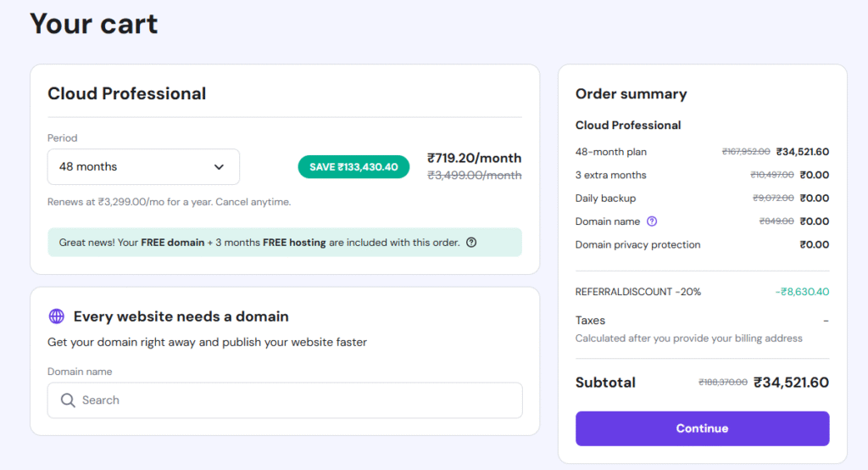Open the Period dropdown showing 48 months
The width and height of the screenshot is (868, 470).
click(142, 167)
